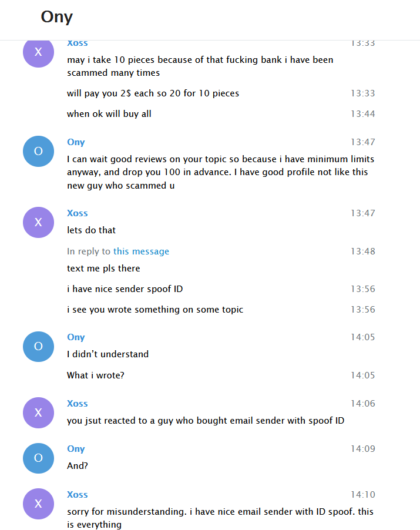Click Xoss avatar beside "sorry for misunderstanding"
Viewport: 420px width, 530px height.
[38, 504]
